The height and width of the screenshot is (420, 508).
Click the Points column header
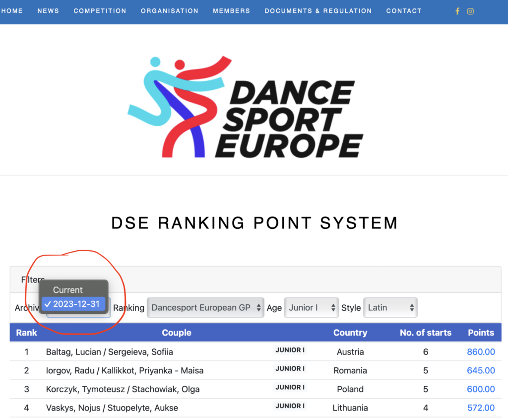click(x=481, y=333)
